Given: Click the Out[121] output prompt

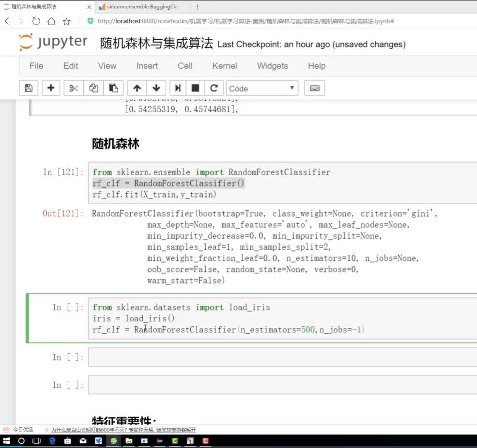Looking at the screenshot, I should click(x=62, y=213).
